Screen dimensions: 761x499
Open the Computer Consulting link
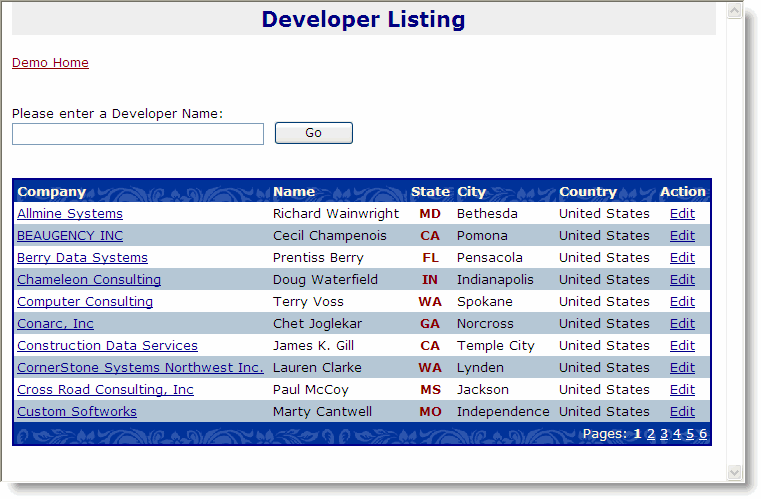(85, 301)
